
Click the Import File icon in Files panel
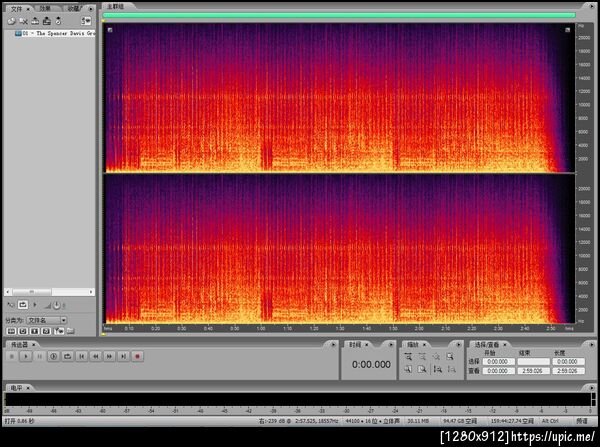9,20
